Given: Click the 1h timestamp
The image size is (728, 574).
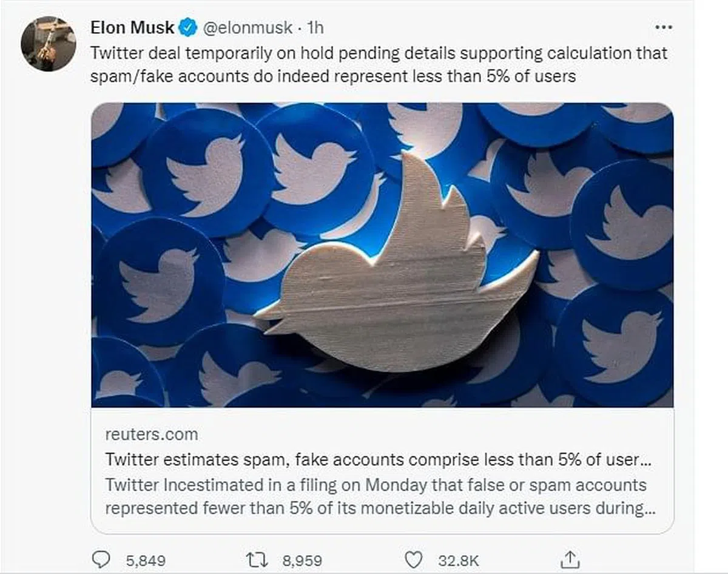Looking at the screenshot, I should 315,28.
